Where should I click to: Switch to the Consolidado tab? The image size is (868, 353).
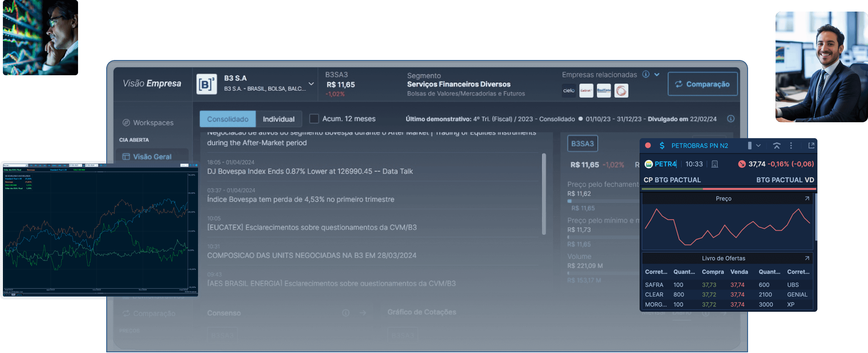[x=228, y=119]
